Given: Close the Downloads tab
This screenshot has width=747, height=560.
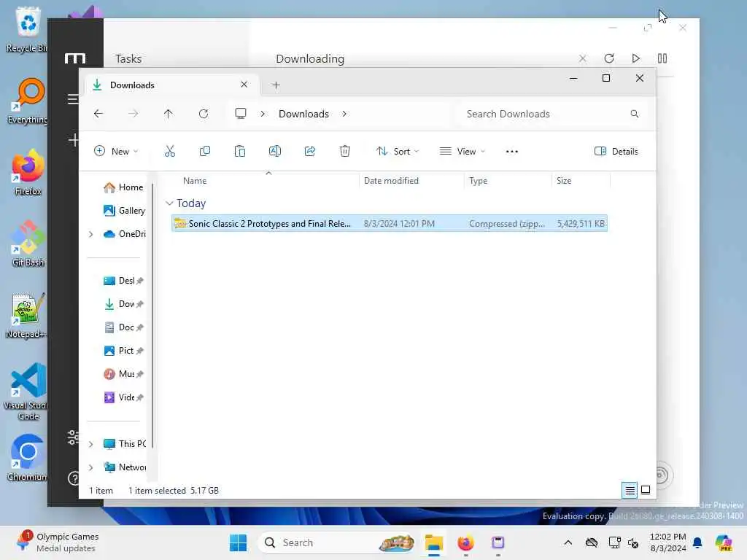Looking at the screenshot, I should pos(244,85).
